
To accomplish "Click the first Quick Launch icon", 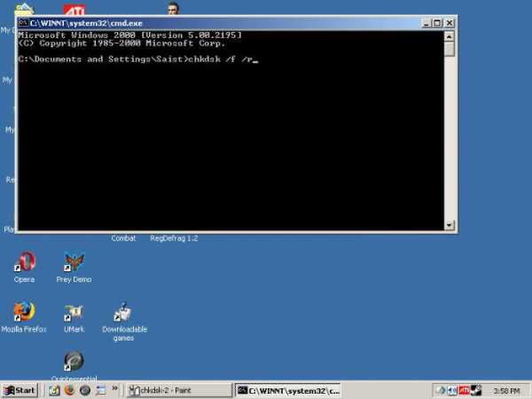I will coord(54,390).
